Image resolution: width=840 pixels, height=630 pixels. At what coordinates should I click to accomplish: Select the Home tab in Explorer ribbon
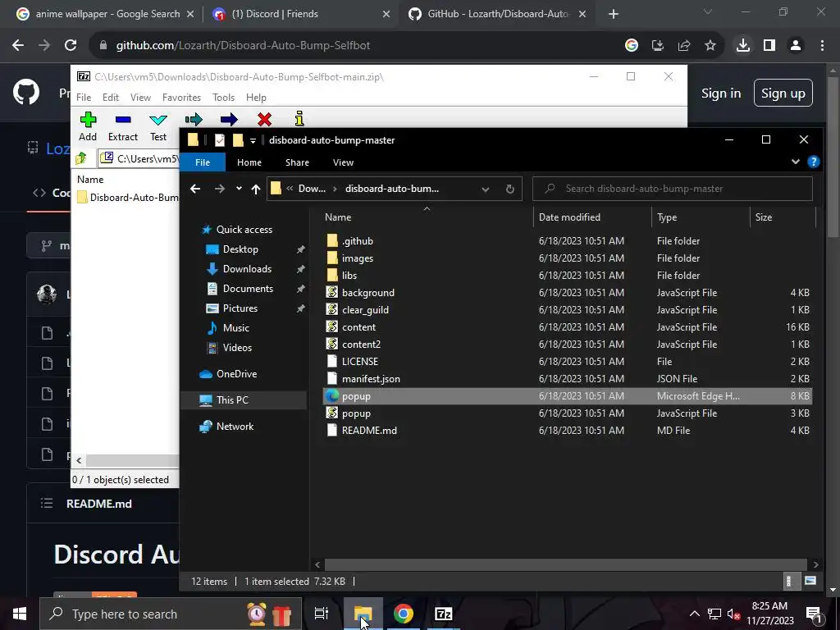[x=249, y=162]
